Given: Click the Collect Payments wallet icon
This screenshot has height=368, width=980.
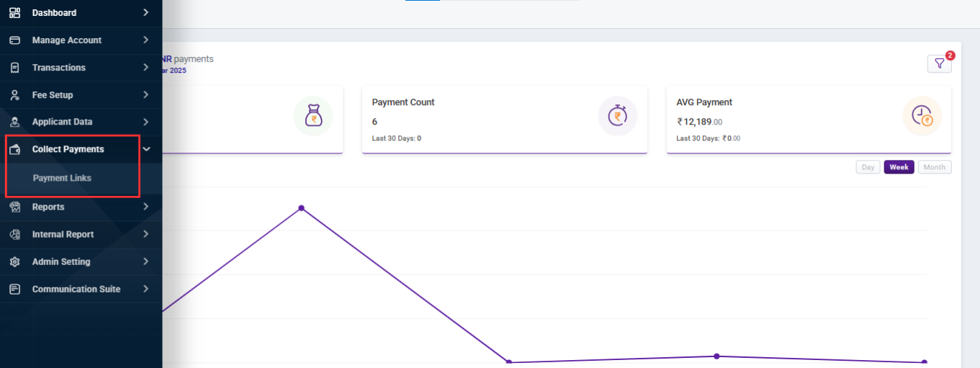Looking at the screenshot, I should coord(14,150).
